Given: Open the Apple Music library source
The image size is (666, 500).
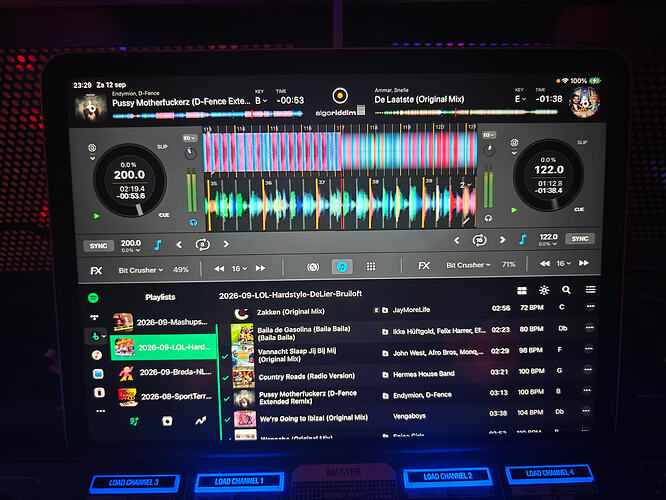Looking at the screenshot, I should pos(97,355).
